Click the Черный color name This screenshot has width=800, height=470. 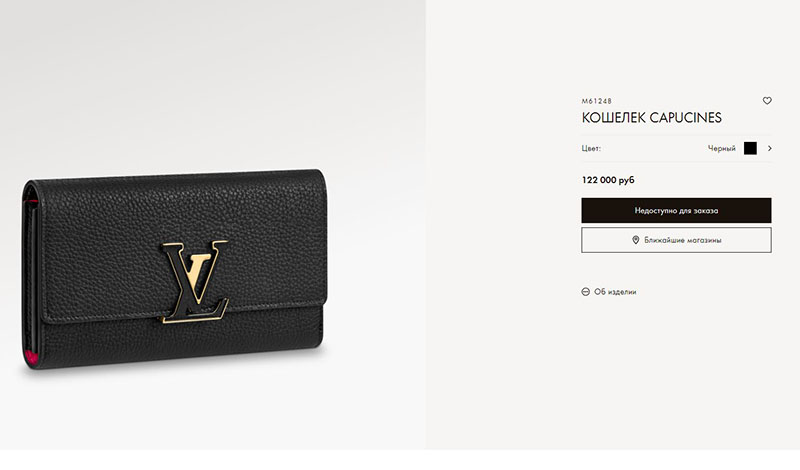[x=721, y=149]
